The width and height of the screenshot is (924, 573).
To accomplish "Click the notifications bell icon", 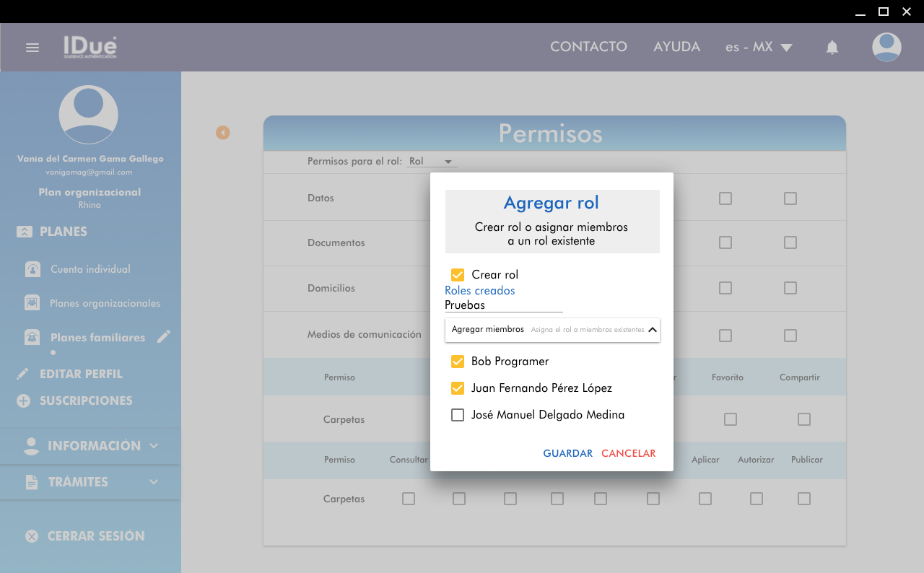I will click(x=832, y=48).
